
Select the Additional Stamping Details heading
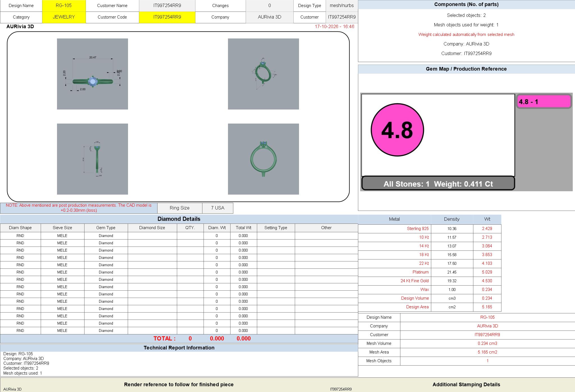466,385
